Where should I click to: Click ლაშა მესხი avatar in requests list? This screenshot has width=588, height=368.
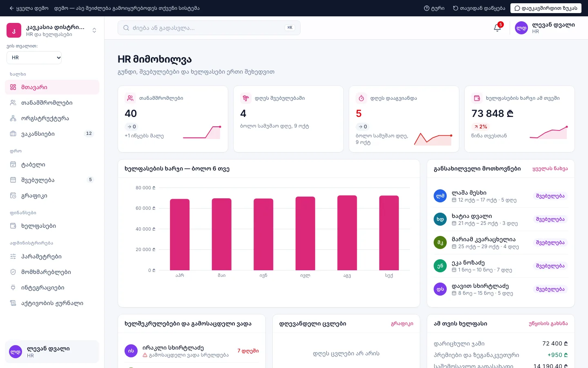click(x=440, y=196)
